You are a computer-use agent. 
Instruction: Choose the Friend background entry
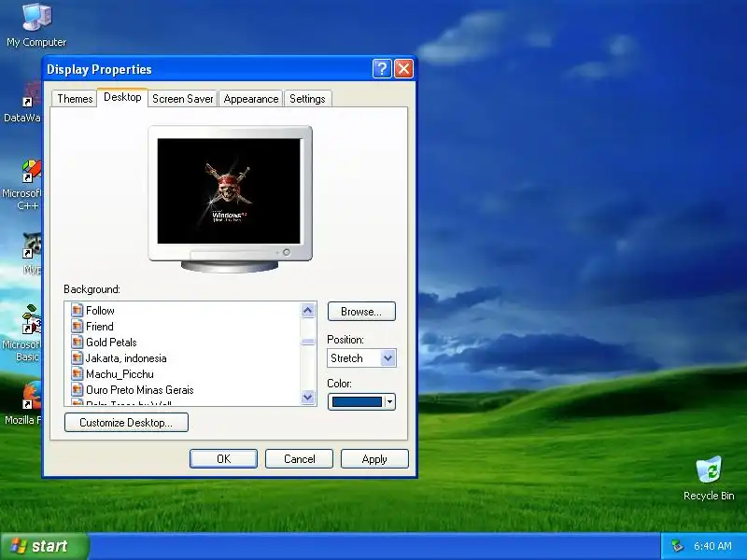[100, 326]
